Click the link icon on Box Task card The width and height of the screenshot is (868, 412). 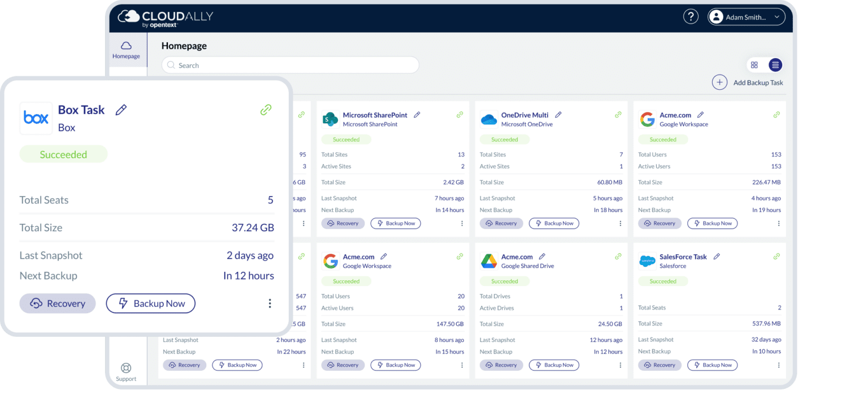(x=266, y=110)
